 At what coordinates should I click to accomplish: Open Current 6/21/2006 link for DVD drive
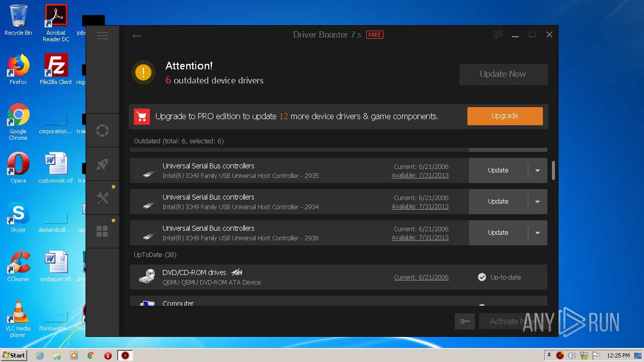(421, 277)
